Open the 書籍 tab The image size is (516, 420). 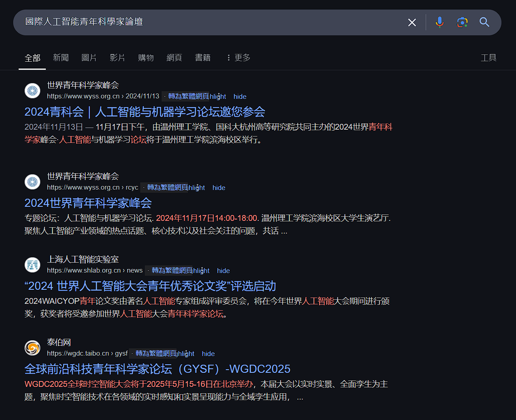click(x=202, y=58)
